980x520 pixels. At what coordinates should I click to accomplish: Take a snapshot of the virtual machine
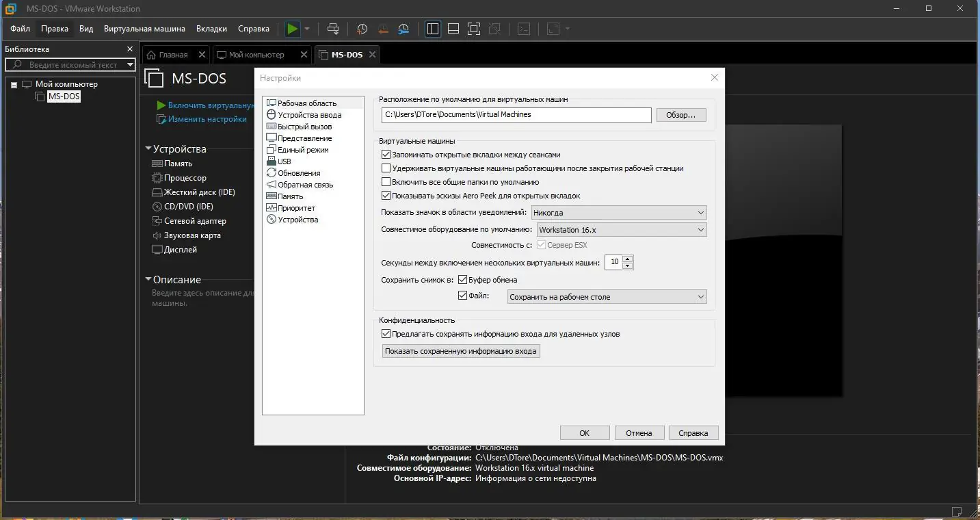pos(362,28)
